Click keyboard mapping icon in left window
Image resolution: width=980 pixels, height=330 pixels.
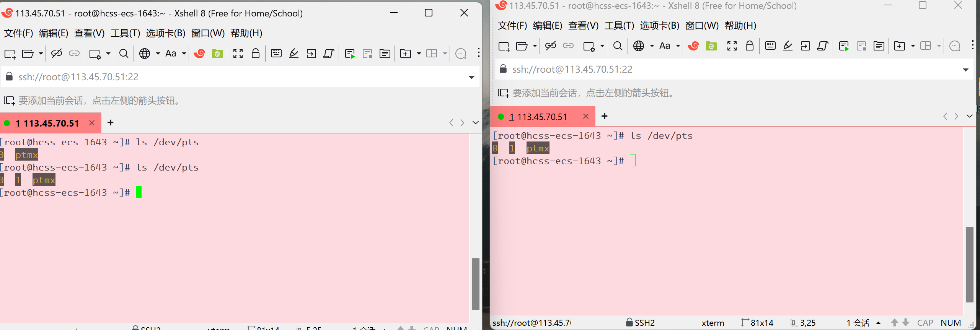click(x=276, y=53)
